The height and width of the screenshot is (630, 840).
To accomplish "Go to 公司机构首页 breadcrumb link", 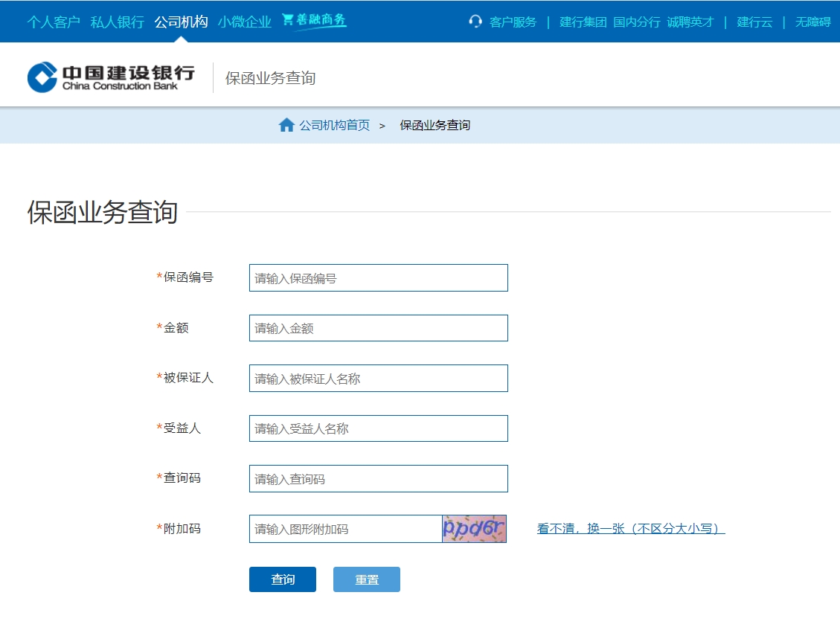I will point(334,125).
